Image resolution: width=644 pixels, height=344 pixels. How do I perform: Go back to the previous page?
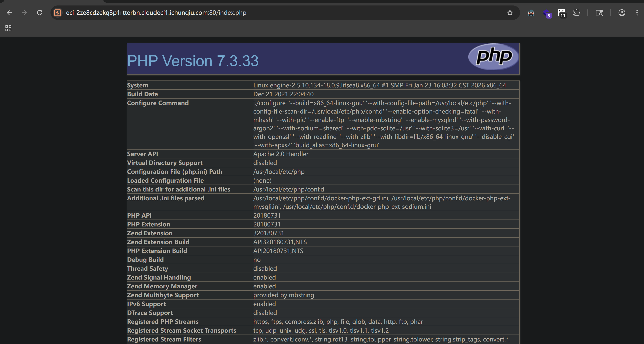(x=9, y=12)
